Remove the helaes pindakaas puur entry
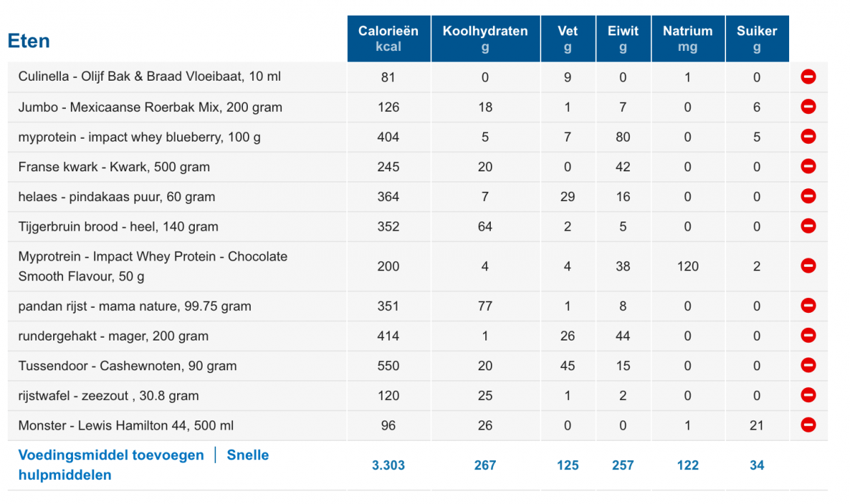Image resolution: width=850 pixels, height=504 pixels. coord(808,196)
